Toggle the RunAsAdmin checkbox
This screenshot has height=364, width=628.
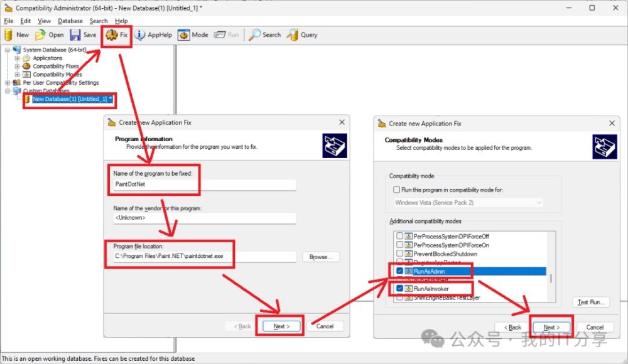pyautogui.click(x=399, y=270)
